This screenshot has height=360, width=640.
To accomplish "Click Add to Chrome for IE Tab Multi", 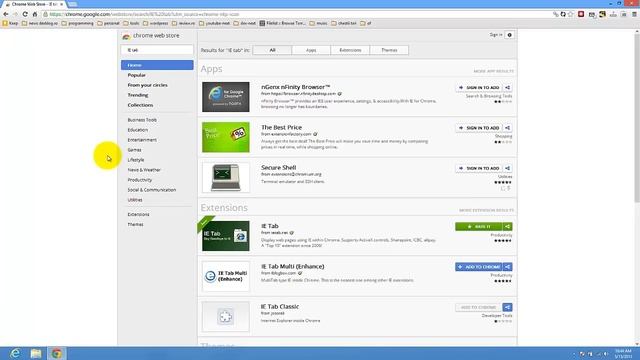I will click(x=479, y=267).
